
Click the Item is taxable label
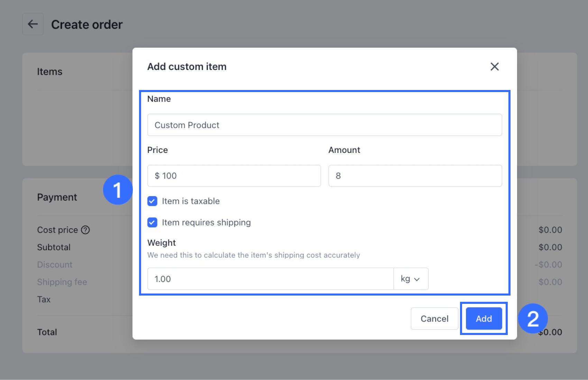(x=191, y=201)
